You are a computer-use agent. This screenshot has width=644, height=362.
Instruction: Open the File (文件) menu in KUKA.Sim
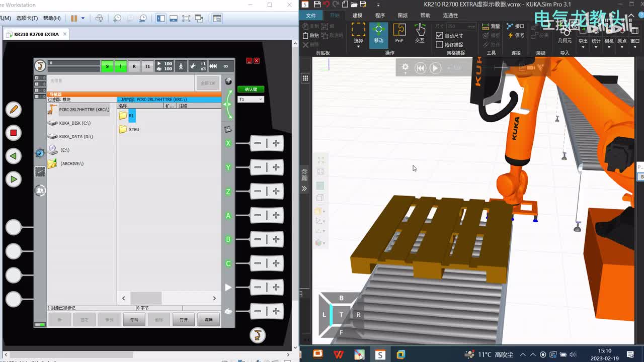311,16
